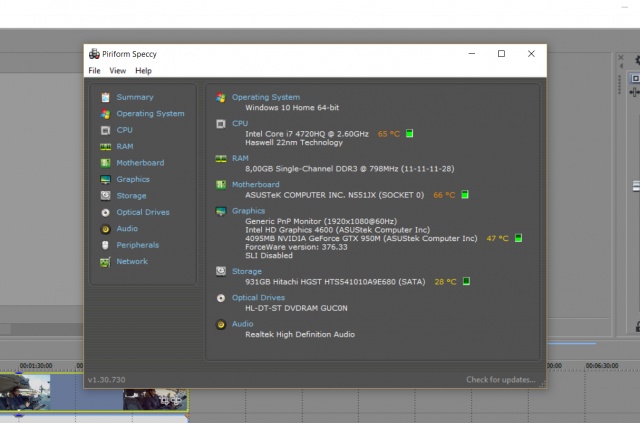Click the Storage icon in summary pane
The height and width of the screenshot is (423, 640).
tap(221, 272)
